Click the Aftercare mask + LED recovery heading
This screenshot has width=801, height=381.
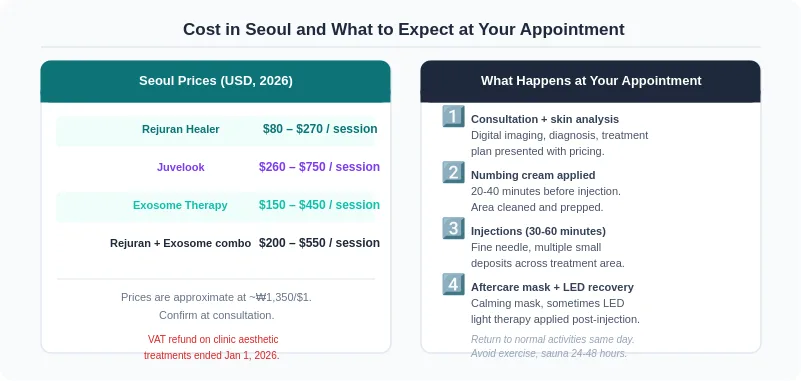click(552, 288)
